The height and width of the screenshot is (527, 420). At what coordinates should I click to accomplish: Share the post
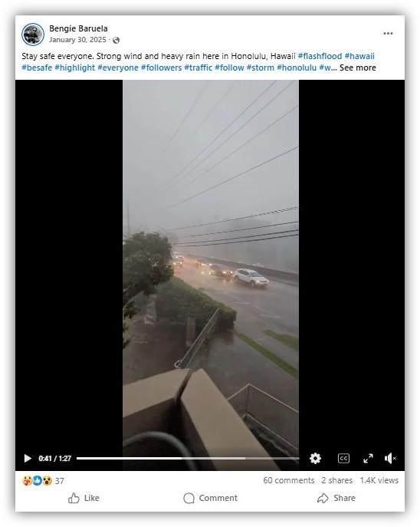click(336, 498)
